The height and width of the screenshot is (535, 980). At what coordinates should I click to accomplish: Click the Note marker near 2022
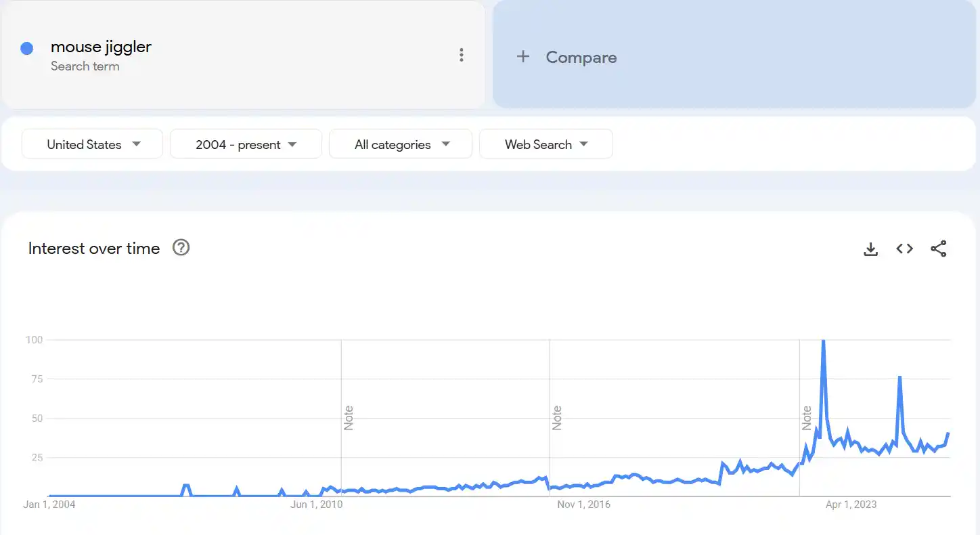pos(807,418)
